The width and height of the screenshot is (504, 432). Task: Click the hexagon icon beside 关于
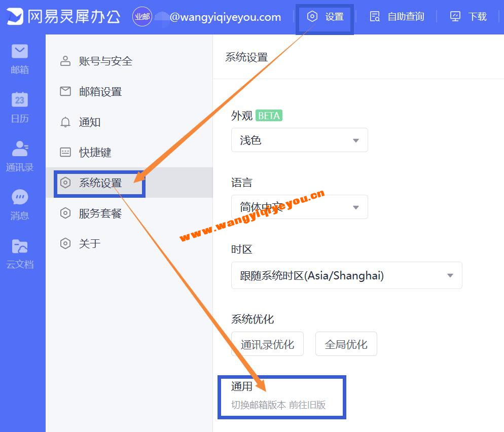tap(65, 243)
